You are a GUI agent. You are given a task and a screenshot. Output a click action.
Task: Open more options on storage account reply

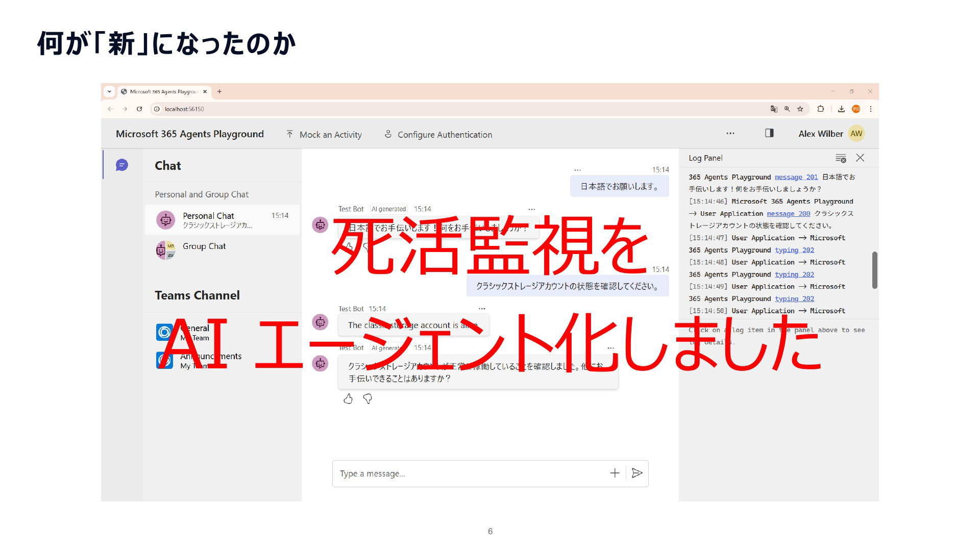[x=482, y=309]
